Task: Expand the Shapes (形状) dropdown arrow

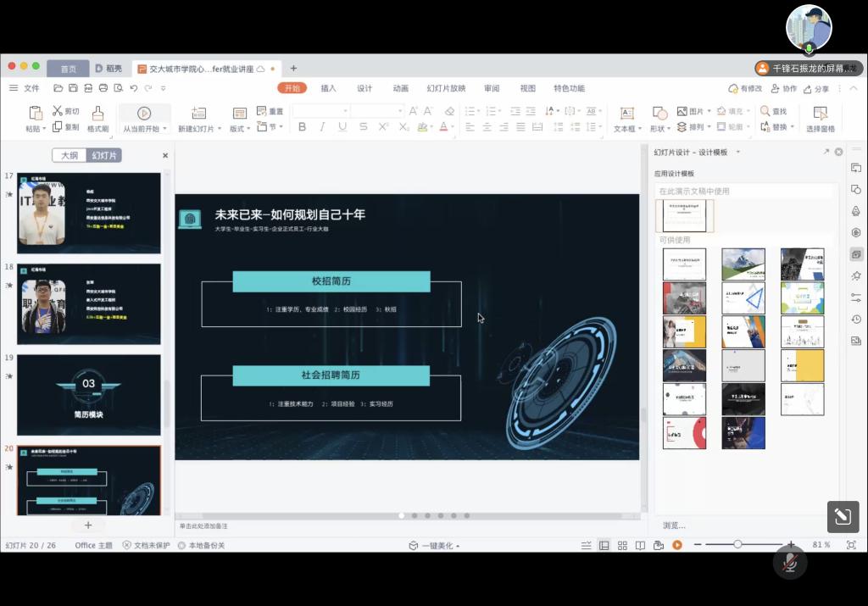Action: click(x=669, y=129)
